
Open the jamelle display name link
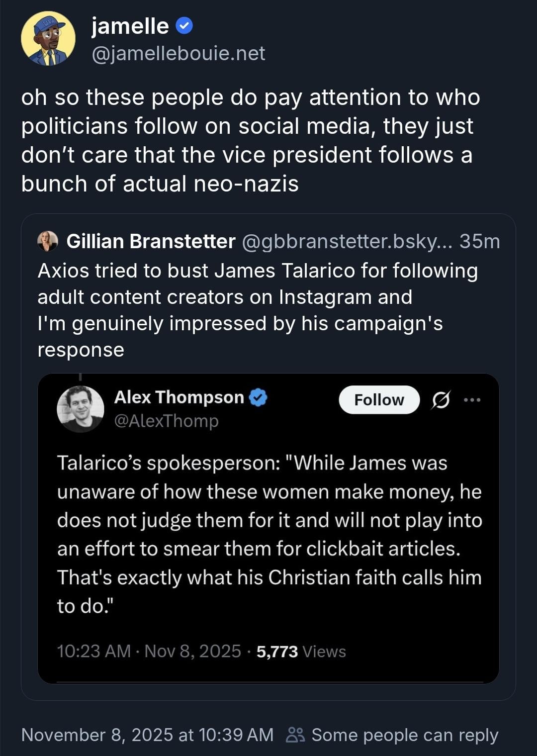coord(130,26)
